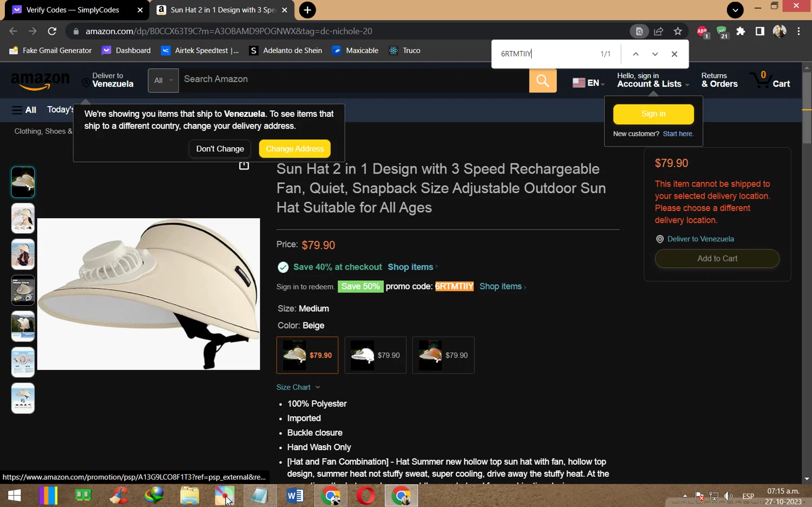Click Deliver to Venezuela in header

click(108, 80)
